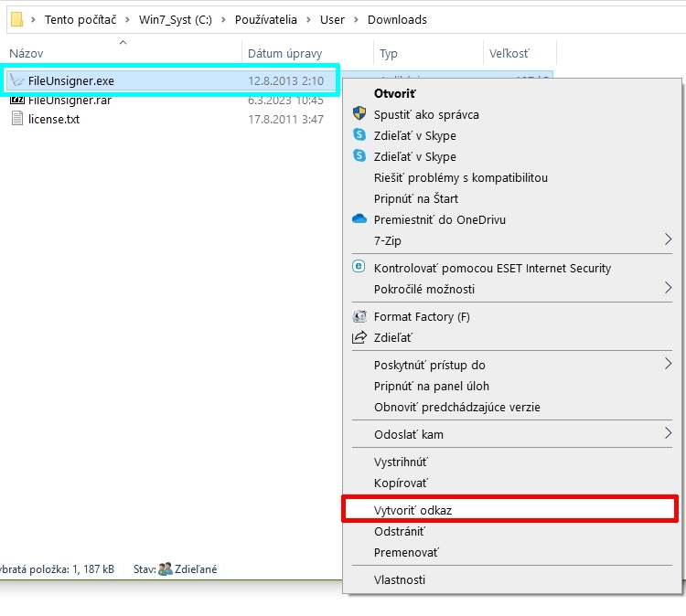
Task: Click the Format Factory icon
Action: [359, 316]
